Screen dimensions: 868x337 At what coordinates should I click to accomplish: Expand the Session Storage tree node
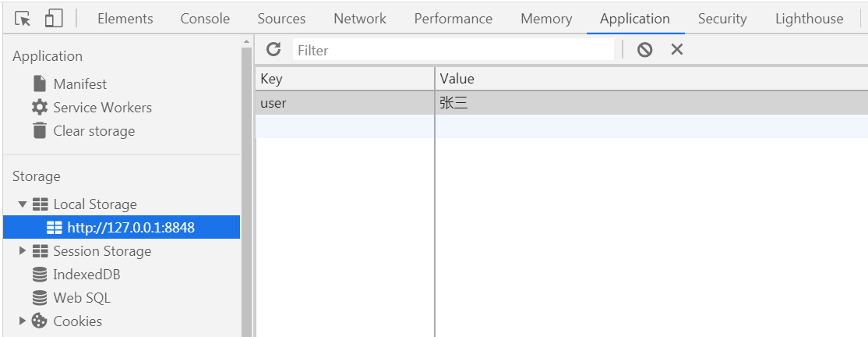click(x=23, y=251)
